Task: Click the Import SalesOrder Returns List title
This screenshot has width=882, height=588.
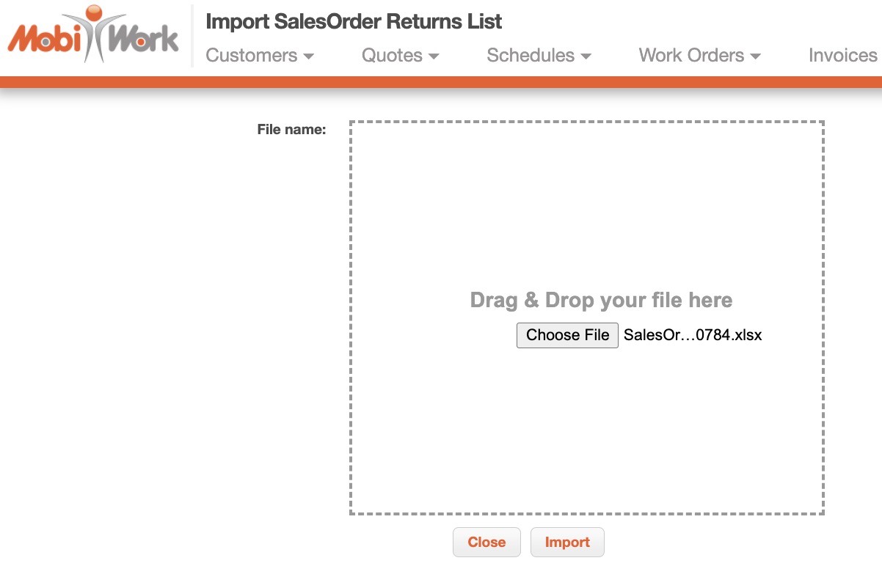Action: pos(354,21)
